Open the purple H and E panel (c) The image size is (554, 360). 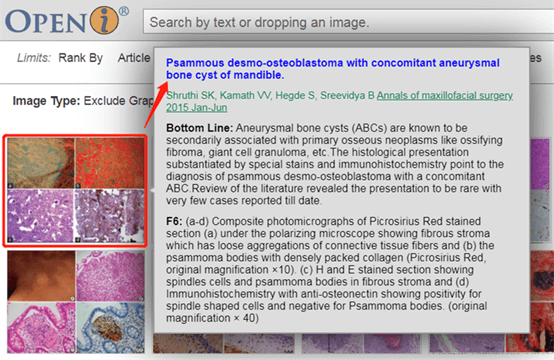click(41, 216)
